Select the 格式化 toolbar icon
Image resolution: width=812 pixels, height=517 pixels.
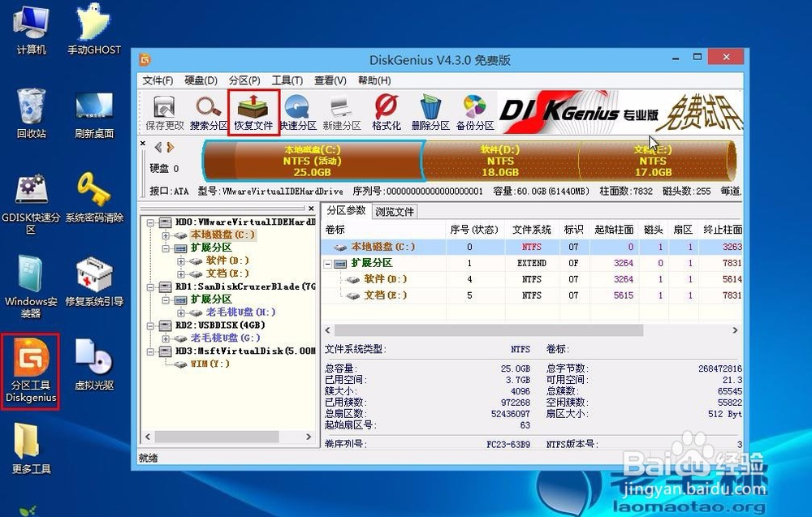coord(387,113)
